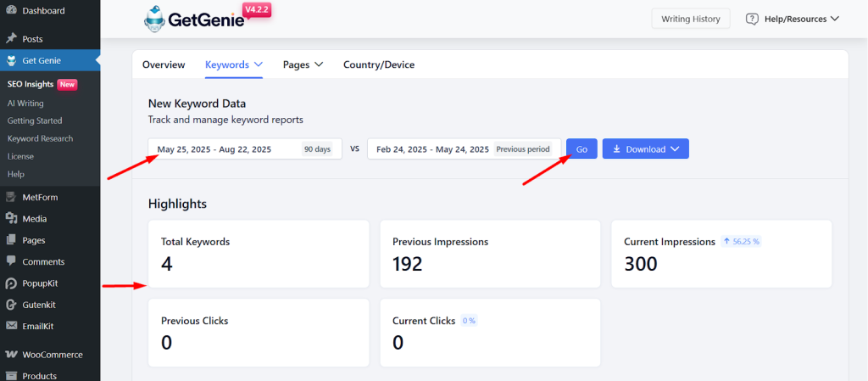This screenshot has width=868, height=381.
Task: Click the Highlights heading
Action: pos(177,204)
